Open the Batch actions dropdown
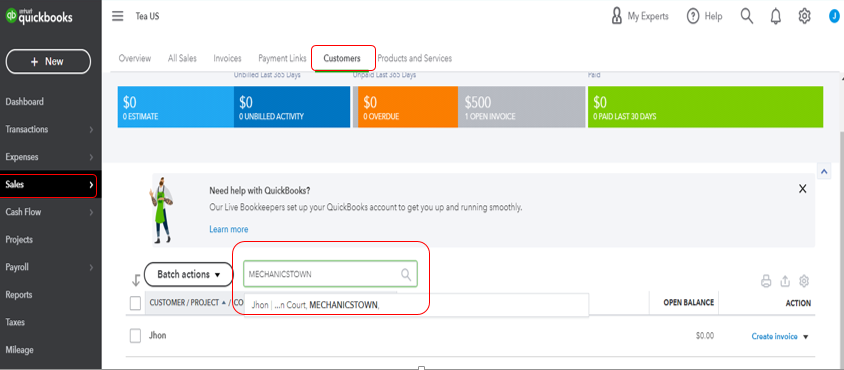 click(x=188, y=275)
